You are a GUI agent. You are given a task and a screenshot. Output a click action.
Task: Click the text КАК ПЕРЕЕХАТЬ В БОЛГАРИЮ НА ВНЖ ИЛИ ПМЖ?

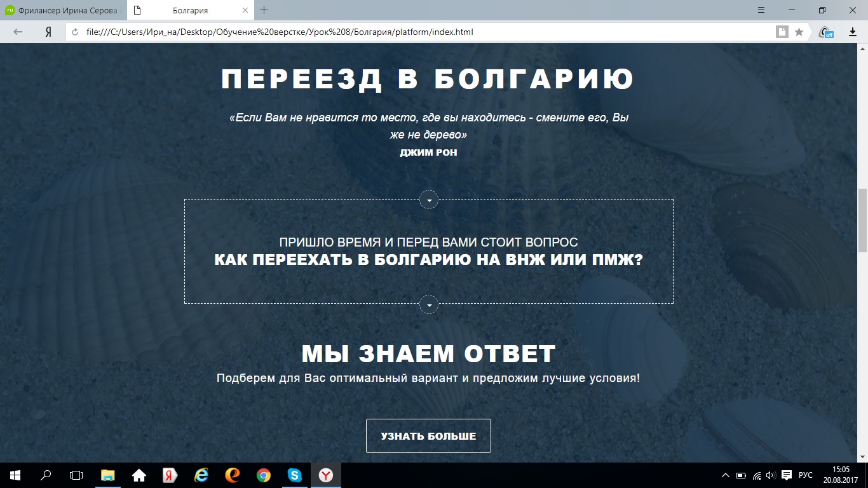click(x=428, y=260)
